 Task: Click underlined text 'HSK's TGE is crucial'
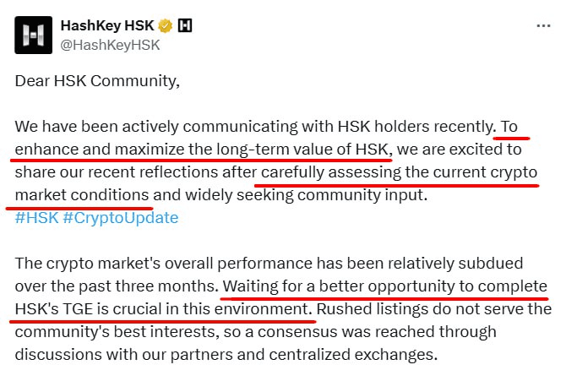(89, 309)
